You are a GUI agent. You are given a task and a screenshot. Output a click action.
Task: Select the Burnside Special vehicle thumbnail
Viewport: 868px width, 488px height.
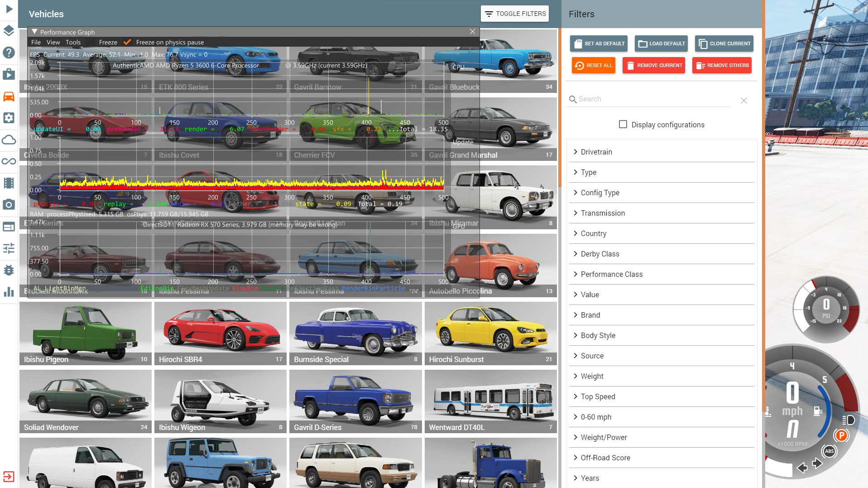tap(355, 333)
